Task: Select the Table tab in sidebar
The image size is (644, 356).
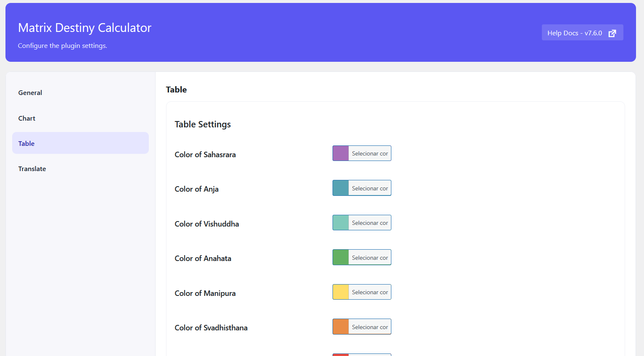Action: pos(26,143)
